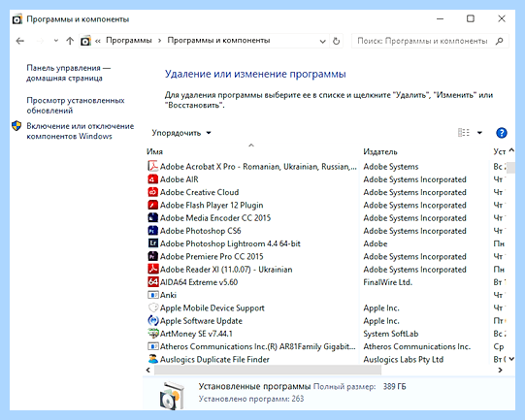
Task: Maximize the Программы и компоненты window
Action: pyautogui.click(x=471, y=18)
